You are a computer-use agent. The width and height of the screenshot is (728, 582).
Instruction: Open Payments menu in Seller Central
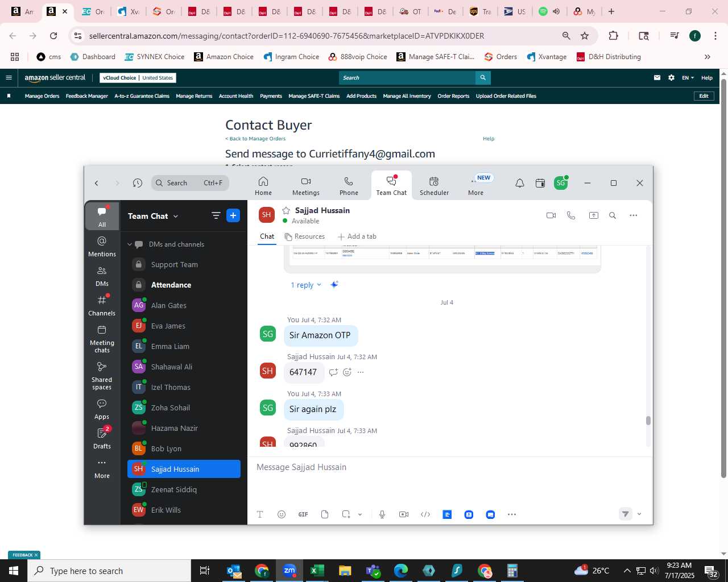(271, 96)
